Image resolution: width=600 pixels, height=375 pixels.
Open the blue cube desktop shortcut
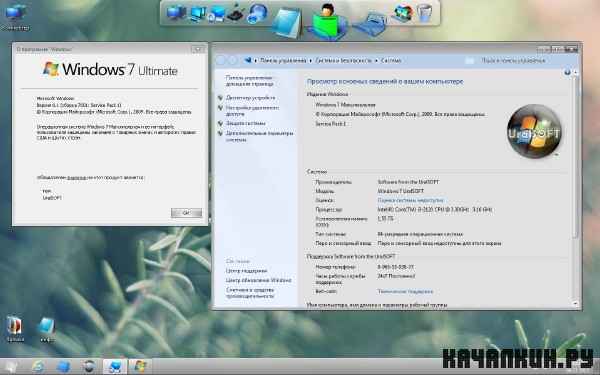47,329
